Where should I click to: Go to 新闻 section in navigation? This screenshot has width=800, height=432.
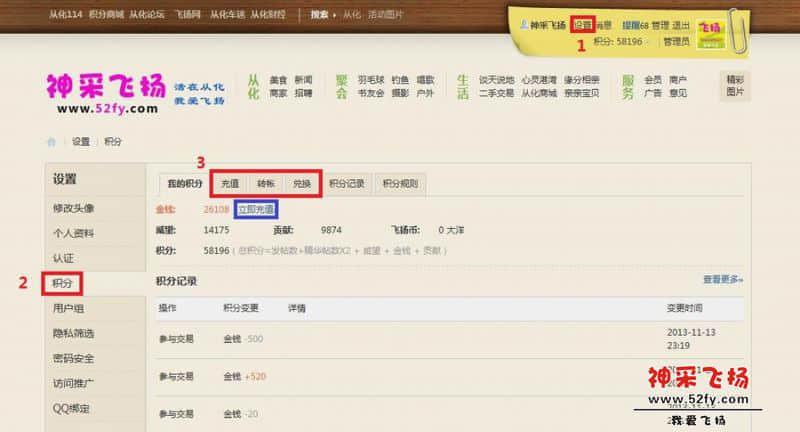point(303,80)
